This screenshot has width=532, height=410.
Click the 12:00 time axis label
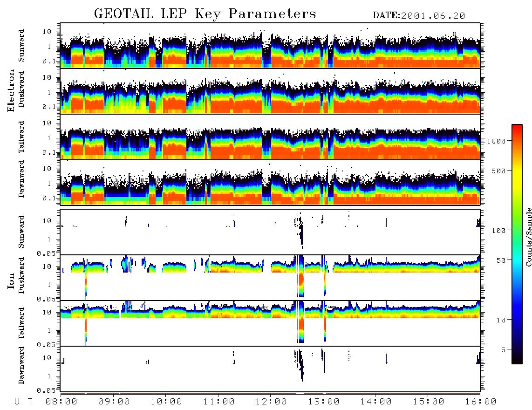tap(271, 402)
